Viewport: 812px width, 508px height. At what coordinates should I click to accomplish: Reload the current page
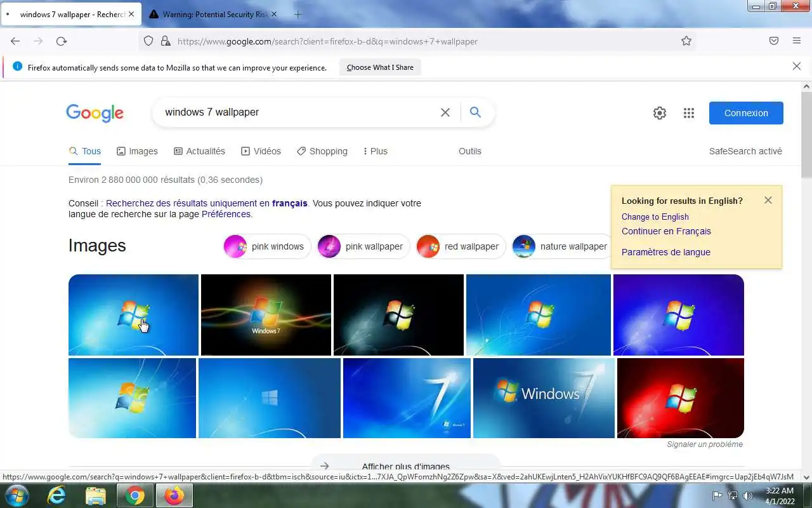(62, 41)
